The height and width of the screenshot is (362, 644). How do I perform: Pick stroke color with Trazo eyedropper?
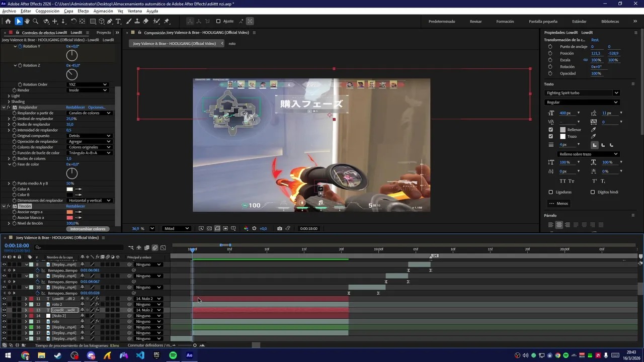click(x=593, y=136)
